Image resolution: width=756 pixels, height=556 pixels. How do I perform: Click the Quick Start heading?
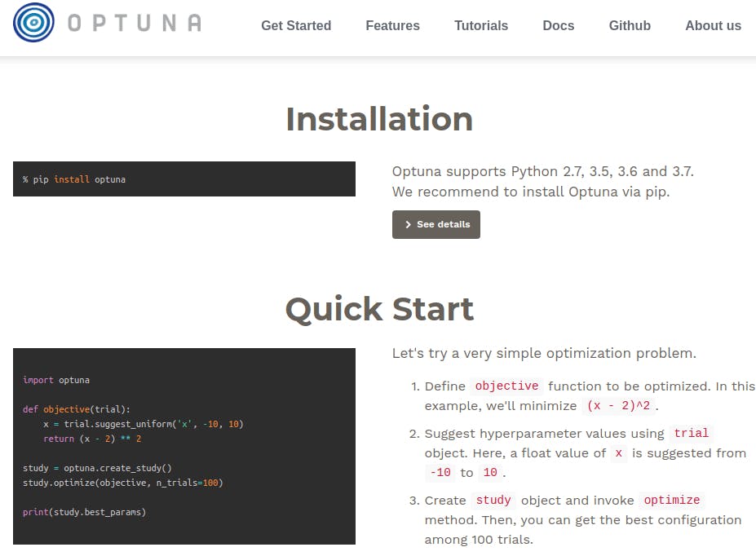(x=378, y=309)
